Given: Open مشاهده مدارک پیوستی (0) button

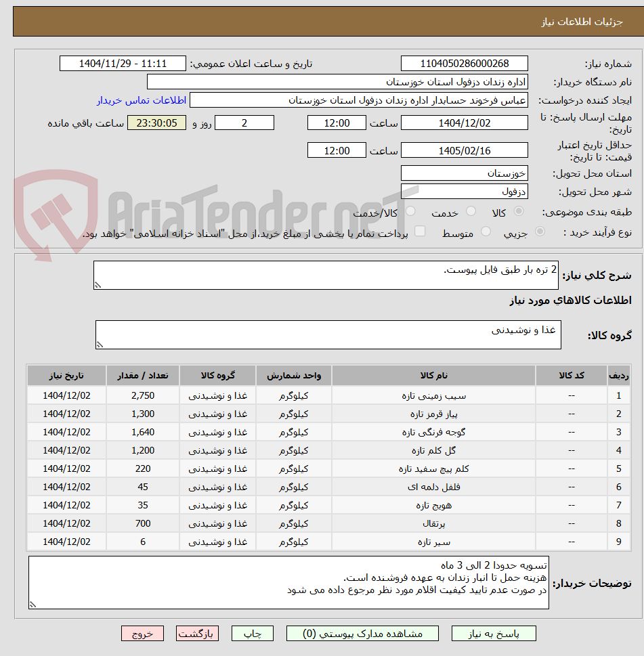Looking at the screenshot, I should coord(362,634).
